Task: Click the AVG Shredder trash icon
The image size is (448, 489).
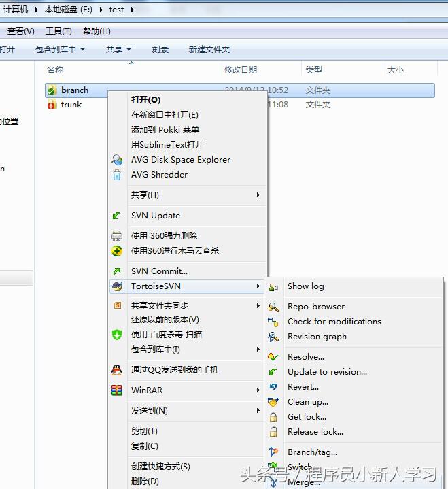Action: (117, 175)
